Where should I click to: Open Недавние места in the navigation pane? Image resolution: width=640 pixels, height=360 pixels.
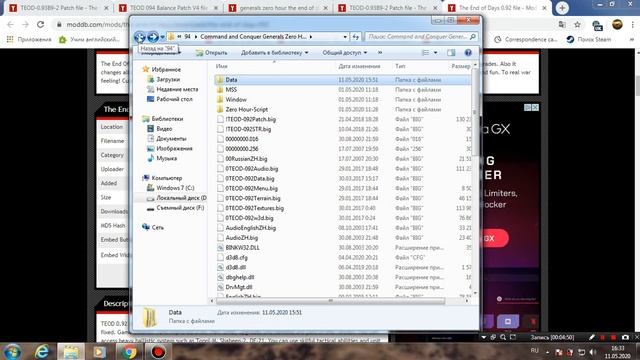(177, 89)
